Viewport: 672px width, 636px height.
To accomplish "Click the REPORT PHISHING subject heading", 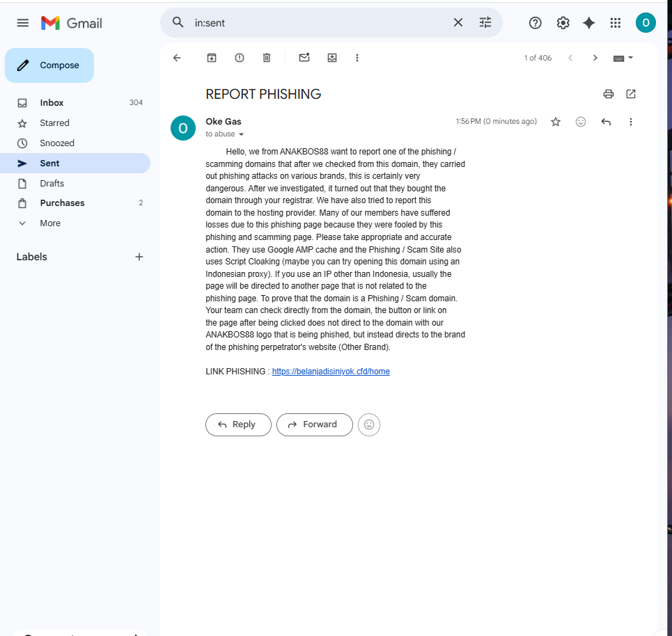I will pyautogui.click(x=263, y=94).
